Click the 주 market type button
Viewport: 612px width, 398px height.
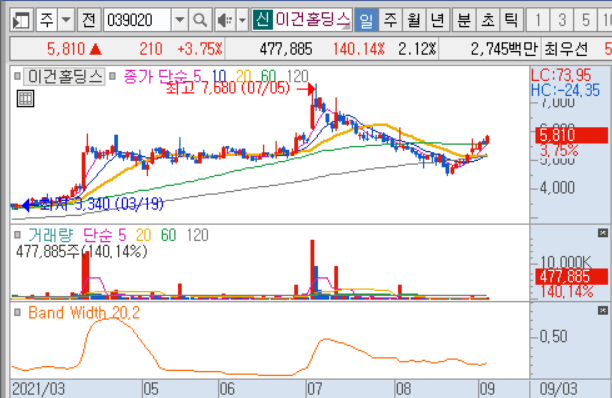click(x=47, y=20)
